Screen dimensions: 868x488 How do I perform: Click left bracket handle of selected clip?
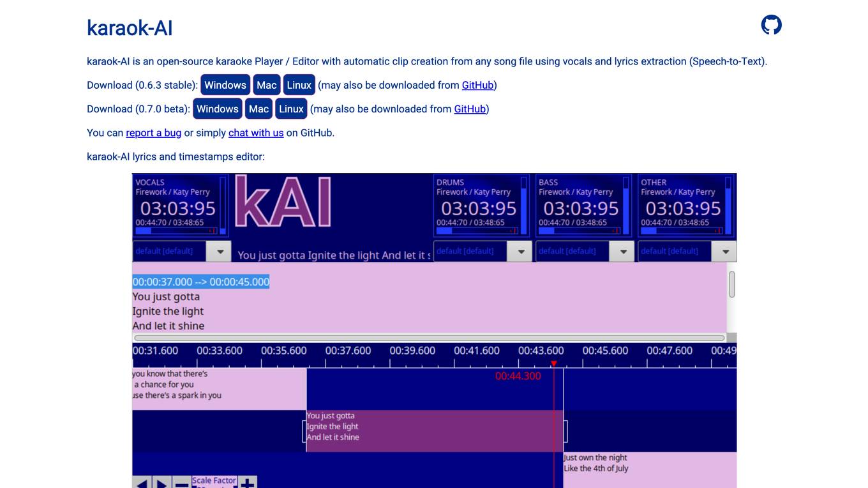click(304, 431)
